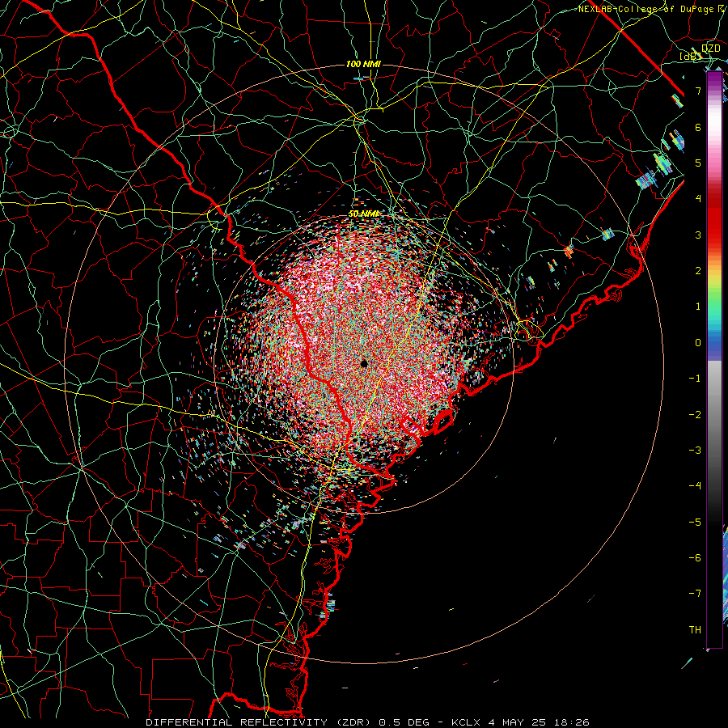This screenshot has width=728, height=728.
Task: Click the [dB] units label
Action: tap(690, 56)
